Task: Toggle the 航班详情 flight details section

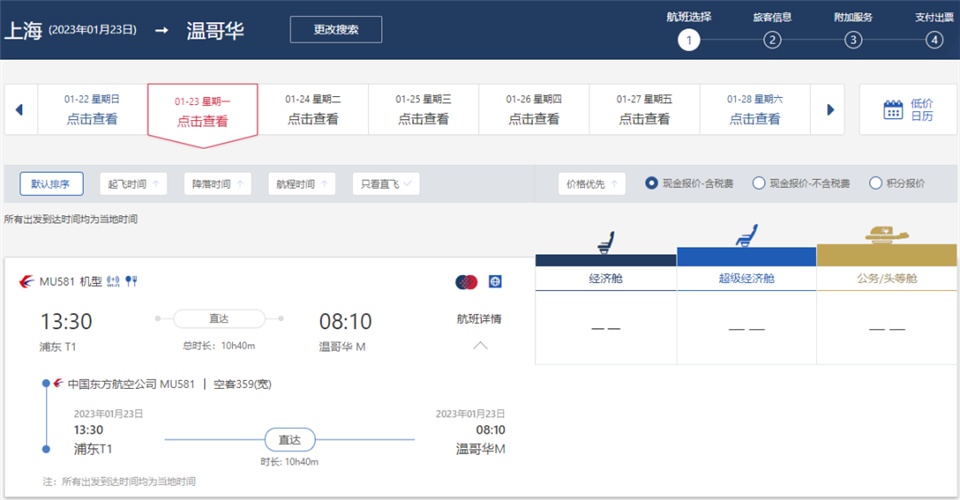Action: click(479, 319)
